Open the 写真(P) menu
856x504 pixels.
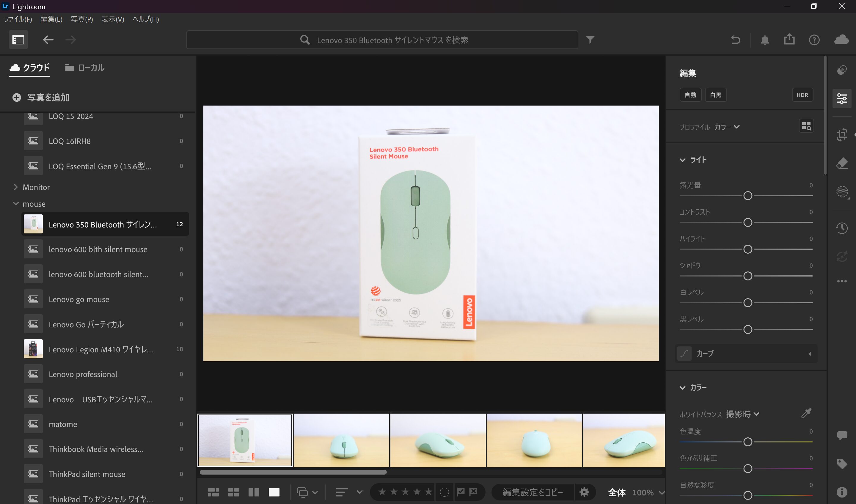coord(81,19)
